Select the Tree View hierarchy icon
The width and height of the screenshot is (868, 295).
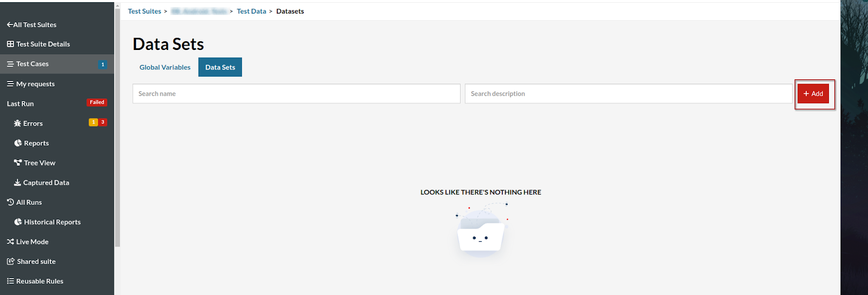click(18, 162)
